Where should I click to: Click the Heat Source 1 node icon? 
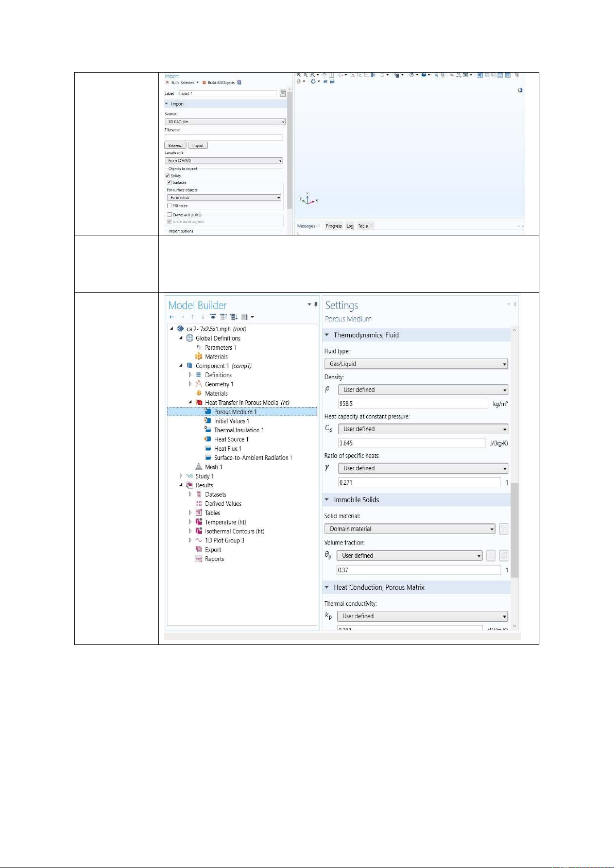[x=208, y=439]
